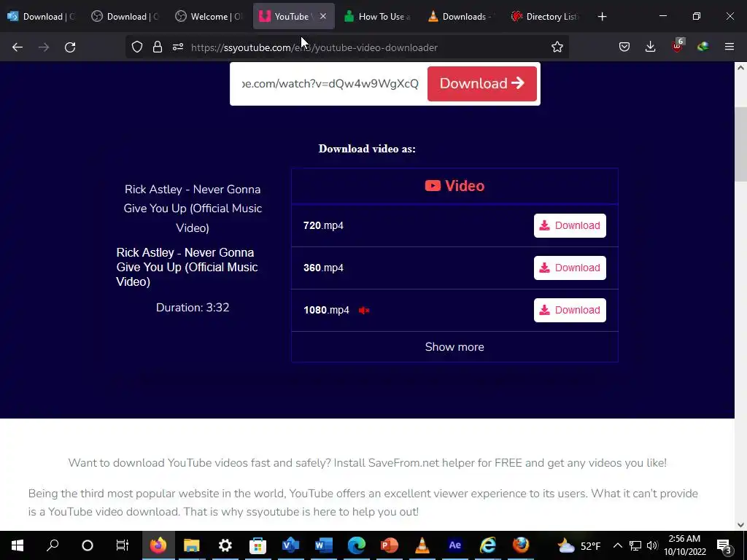Viewport: 747px width, 560px height.
Task: Close the YouTube tab with its X
Action: pos(323,16)
